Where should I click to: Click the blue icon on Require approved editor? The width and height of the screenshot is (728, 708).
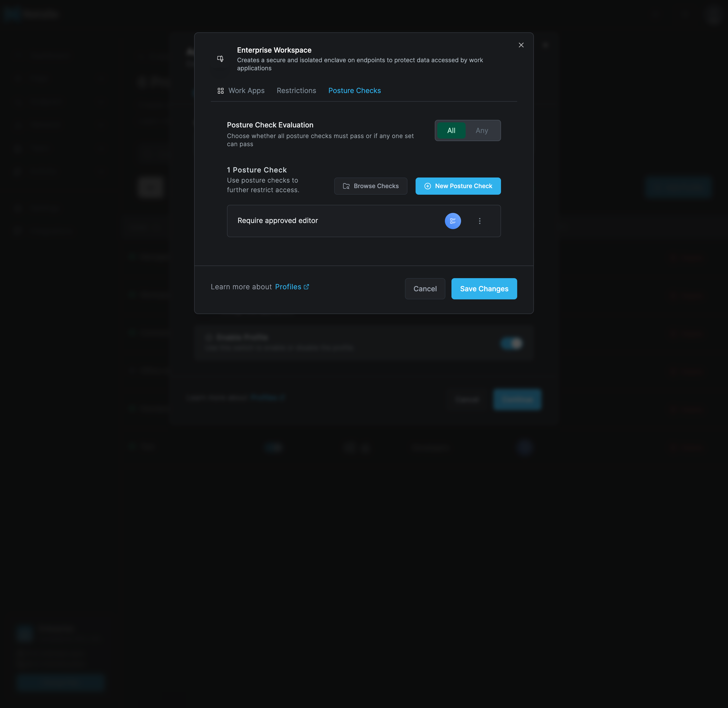tap(452, 221)
